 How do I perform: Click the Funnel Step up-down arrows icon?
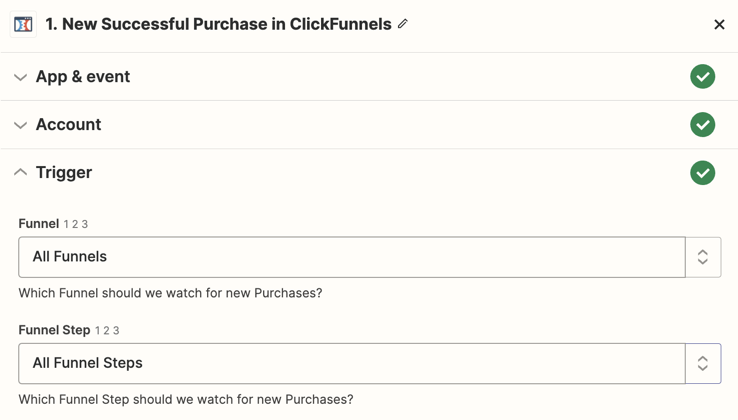[x=703, y=363]
